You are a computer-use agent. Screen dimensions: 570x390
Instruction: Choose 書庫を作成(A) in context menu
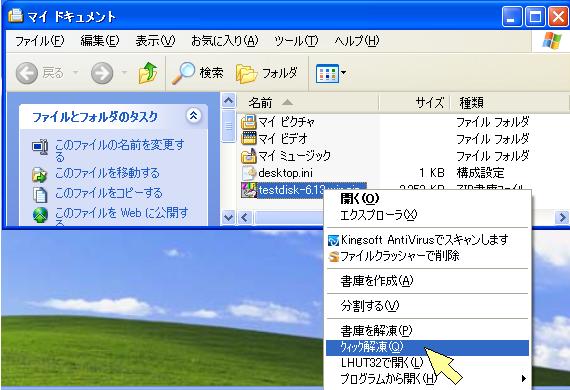click(428, 281)
